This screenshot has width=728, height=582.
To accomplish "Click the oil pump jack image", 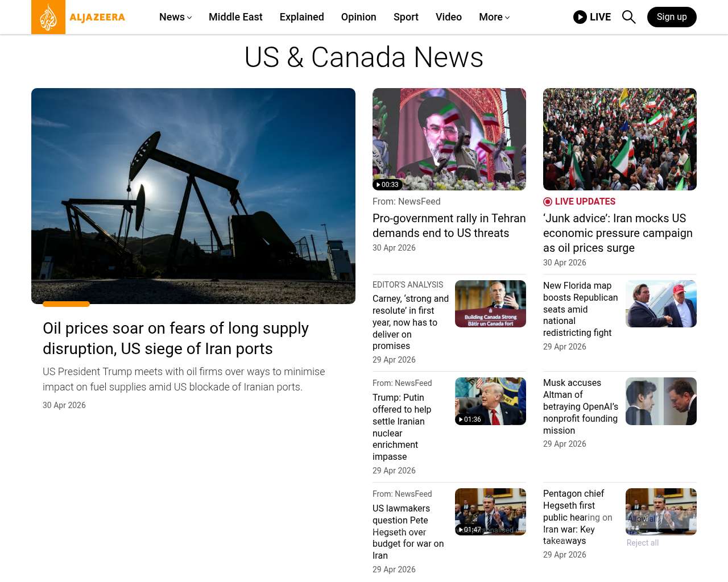I will coord(193,196).
